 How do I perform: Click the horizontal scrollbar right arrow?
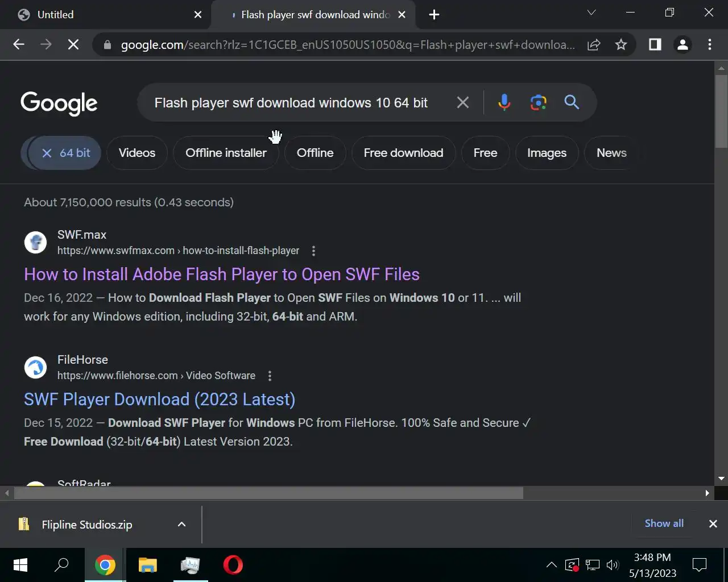[707, 493]
